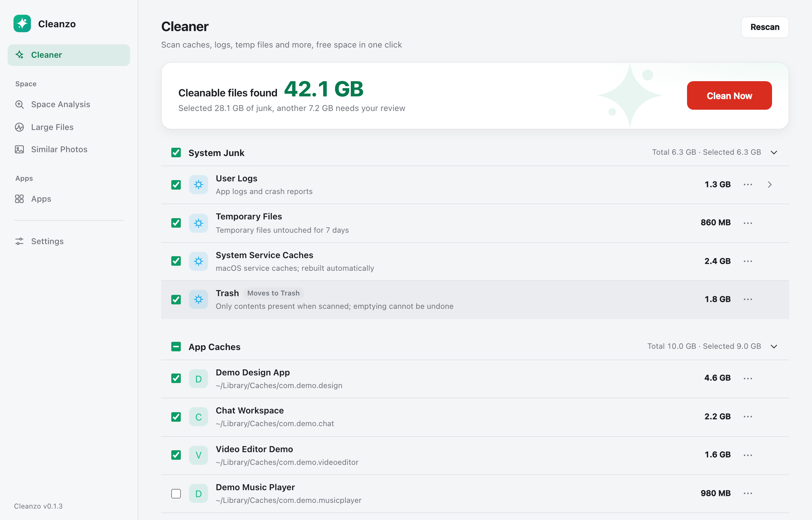
Task: Expand User Logs details arrow
Action: (770, 184)
